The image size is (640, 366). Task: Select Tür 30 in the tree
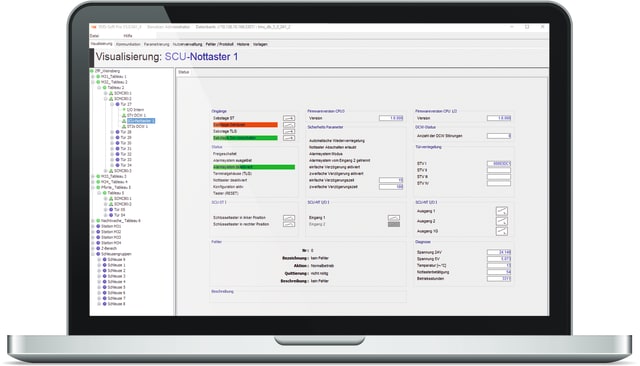click(x=126, y=143)
